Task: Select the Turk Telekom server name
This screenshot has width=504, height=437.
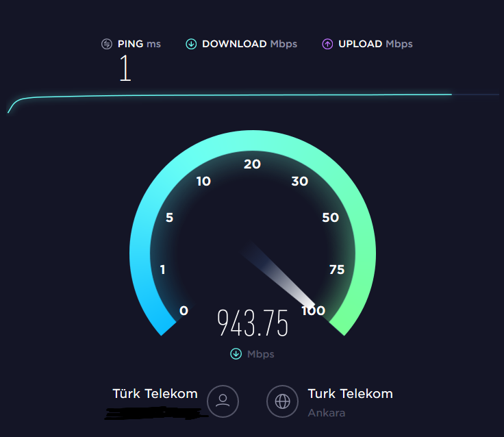Action: coord(351,394)
